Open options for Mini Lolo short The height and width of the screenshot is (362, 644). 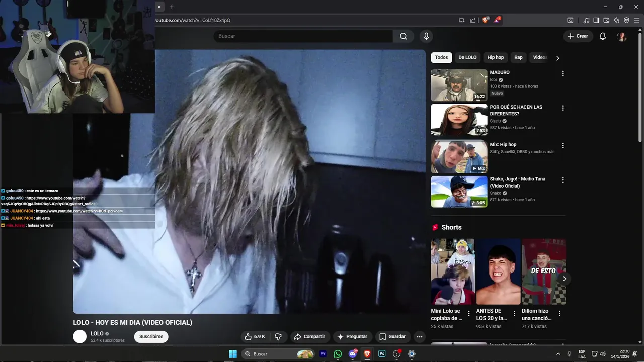[469, 314]
